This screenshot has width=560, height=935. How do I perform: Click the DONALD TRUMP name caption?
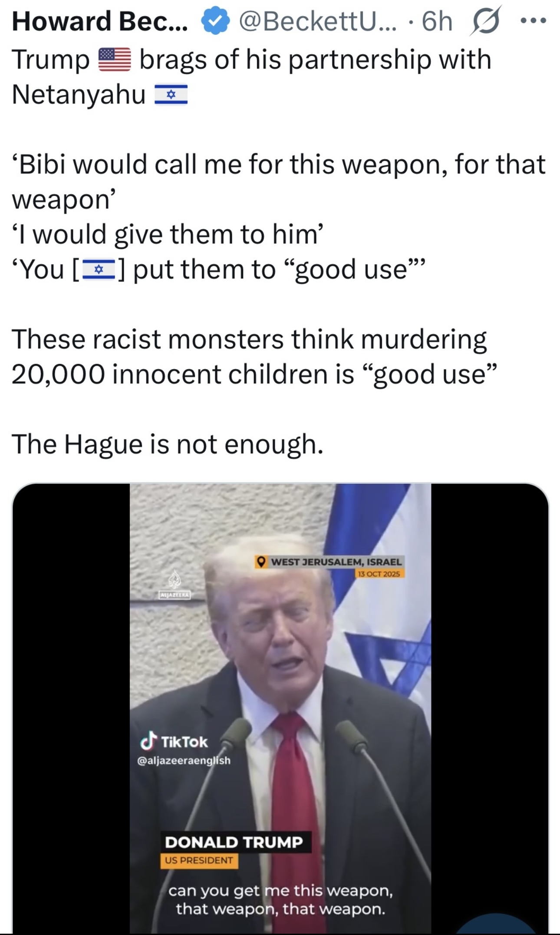point(234,842)
